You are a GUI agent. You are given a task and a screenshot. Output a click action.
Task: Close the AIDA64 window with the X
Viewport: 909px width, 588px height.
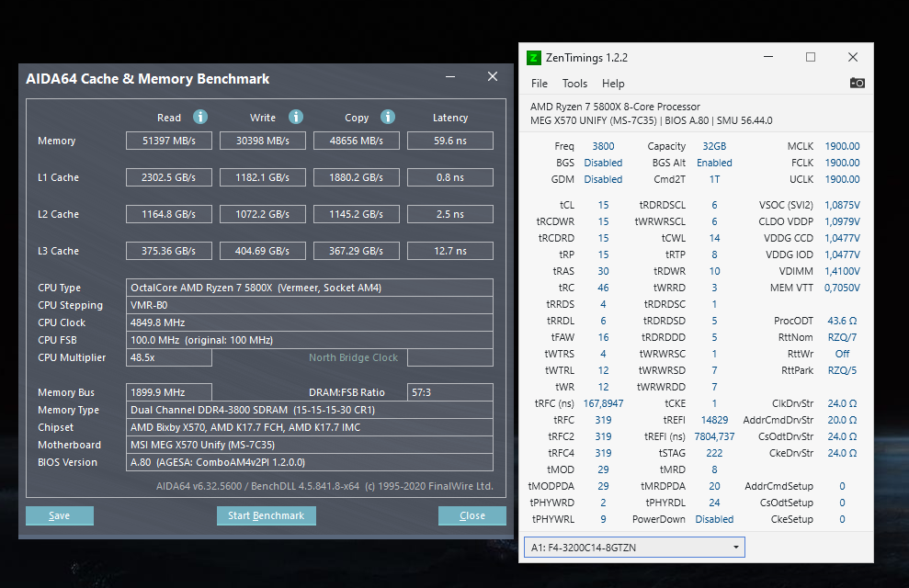493,76
